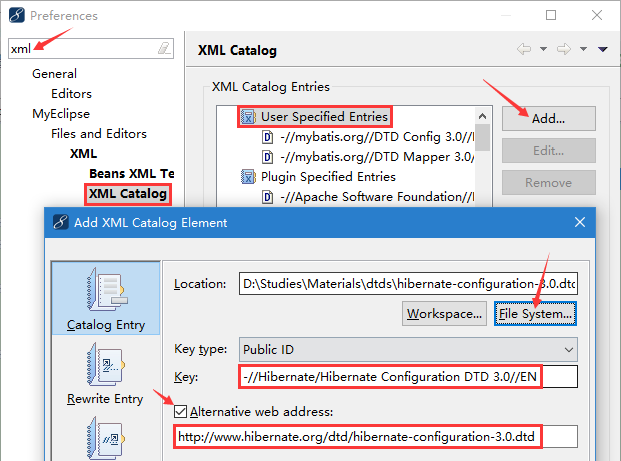621x461 pixels.
Task: Click DTD icon for mybatis Config 3.0 entry
Action: click(268, 137)
